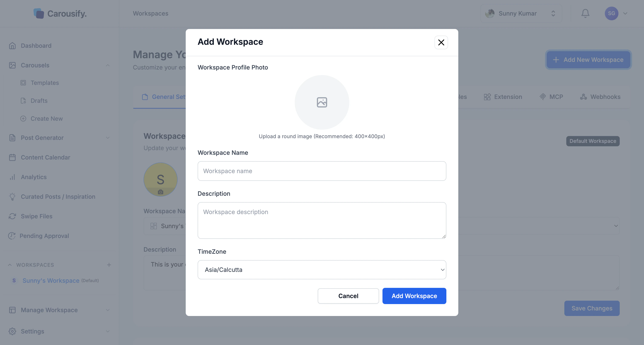Screen dimensions: 644x345
Task: Open Templates from the sidebar
Action: point(45,83)
